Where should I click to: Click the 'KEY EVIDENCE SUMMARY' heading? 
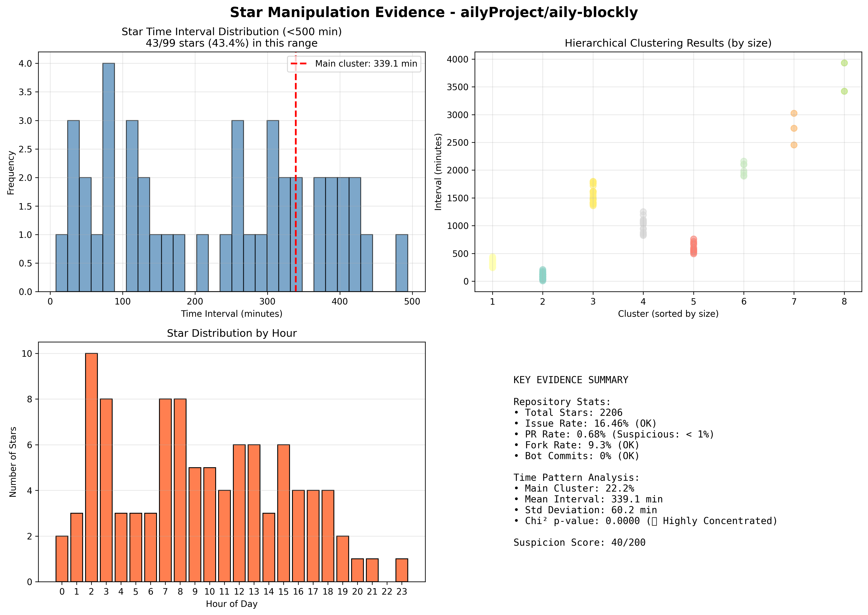[571, 380]
